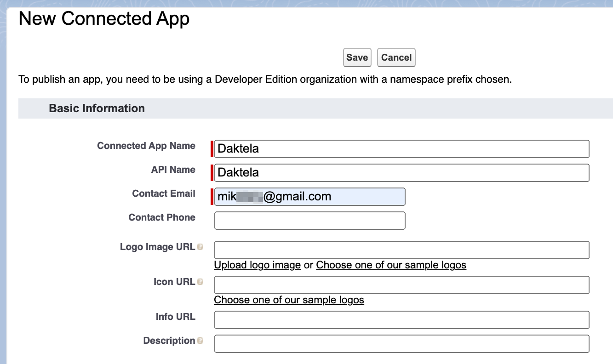The image size is (613, 364).
Task: Click the empty Contact Phone field
Action: pos(308,220)
